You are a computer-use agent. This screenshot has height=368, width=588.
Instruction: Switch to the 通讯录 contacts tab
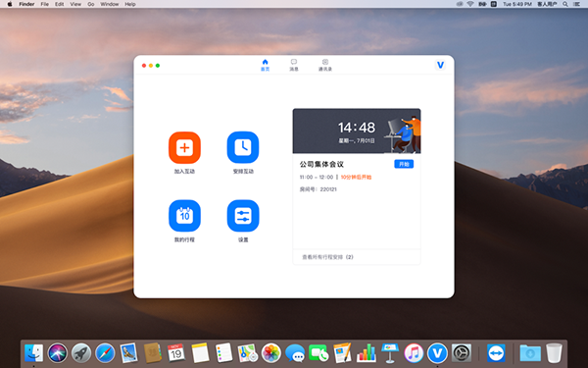coord(325,65)
